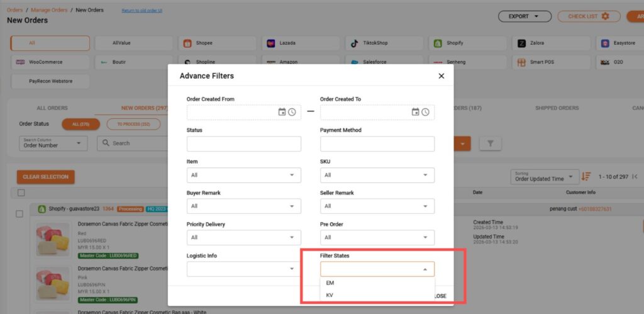Open the SKU dropdown
Screen dimensions: 644x314
[x=377, y=175]
